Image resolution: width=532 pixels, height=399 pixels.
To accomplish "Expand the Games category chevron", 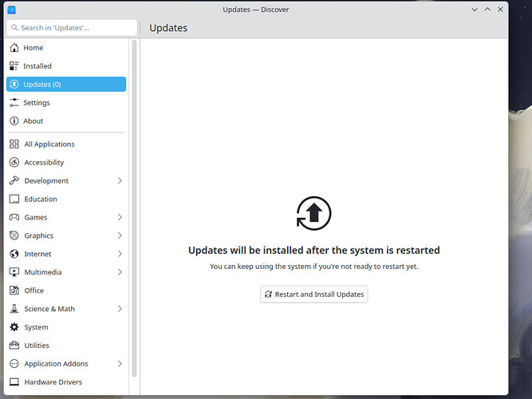I will (x=120, y=217).
